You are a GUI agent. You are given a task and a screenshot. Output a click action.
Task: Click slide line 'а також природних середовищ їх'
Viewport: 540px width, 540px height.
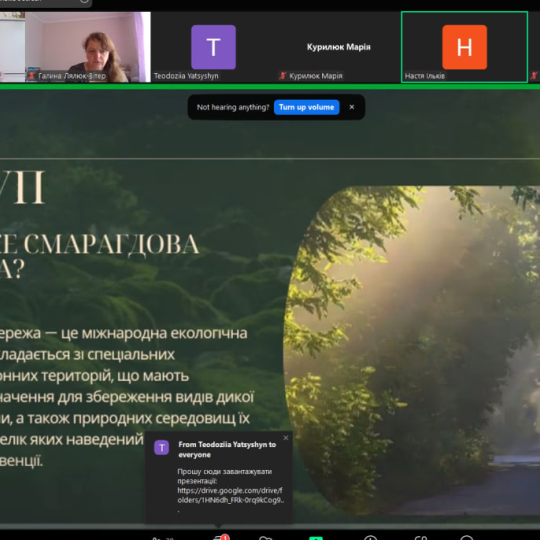(133, 418)
